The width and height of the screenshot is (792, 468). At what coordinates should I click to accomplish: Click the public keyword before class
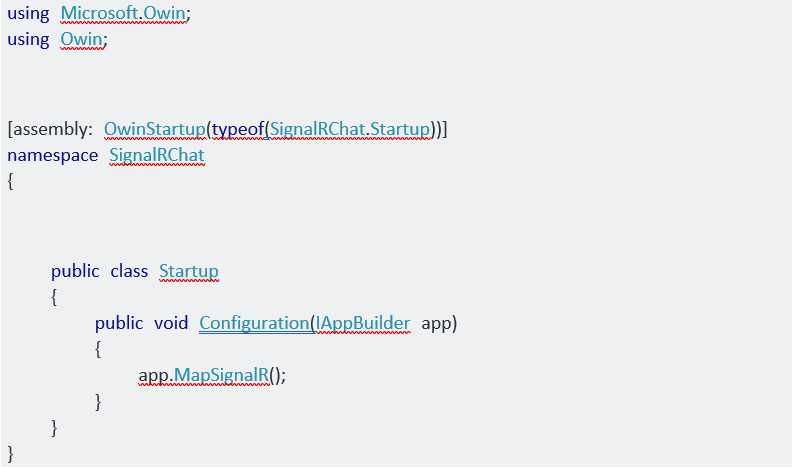click(75, 271)
